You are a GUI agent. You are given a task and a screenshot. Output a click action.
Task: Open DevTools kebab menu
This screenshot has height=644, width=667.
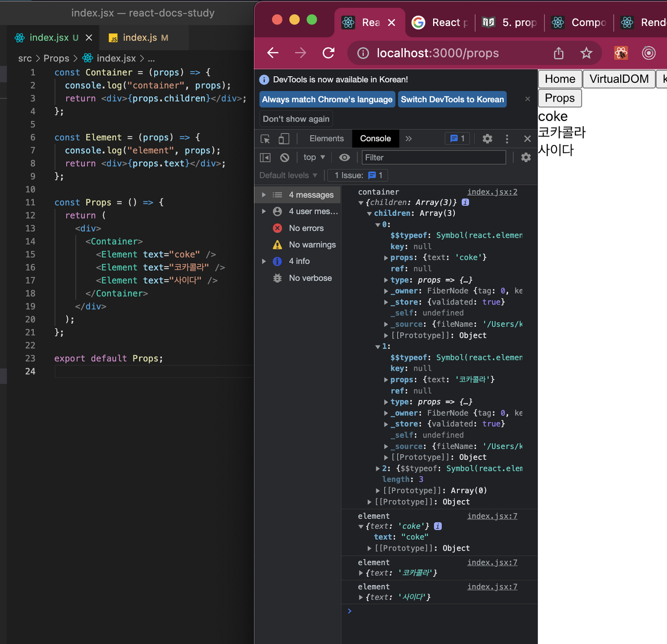click(x=507, y=139)
